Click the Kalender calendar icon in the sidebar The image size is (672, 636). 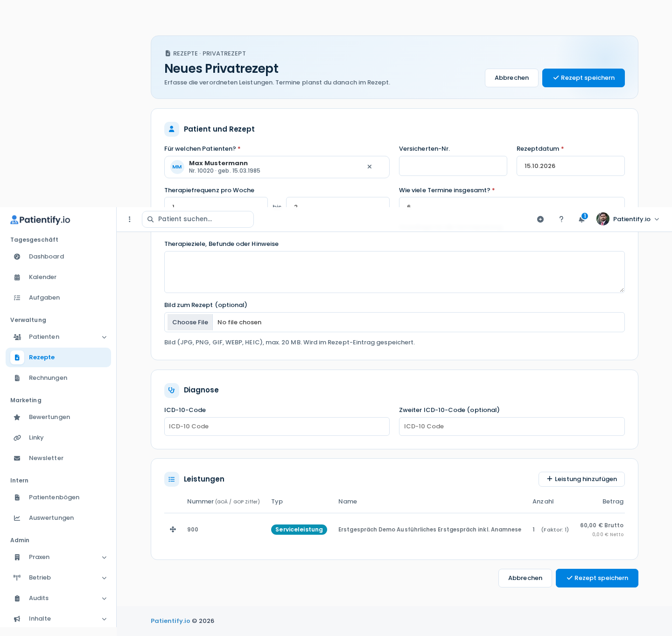point(17,277)
